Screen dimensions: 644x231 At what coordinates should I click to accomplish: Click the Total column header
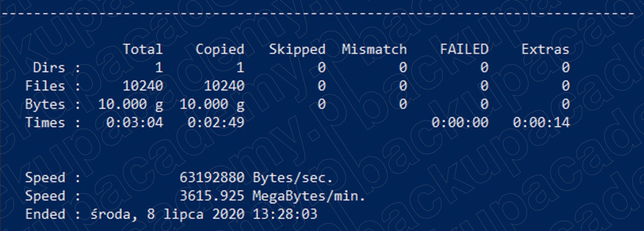point(143,49)
